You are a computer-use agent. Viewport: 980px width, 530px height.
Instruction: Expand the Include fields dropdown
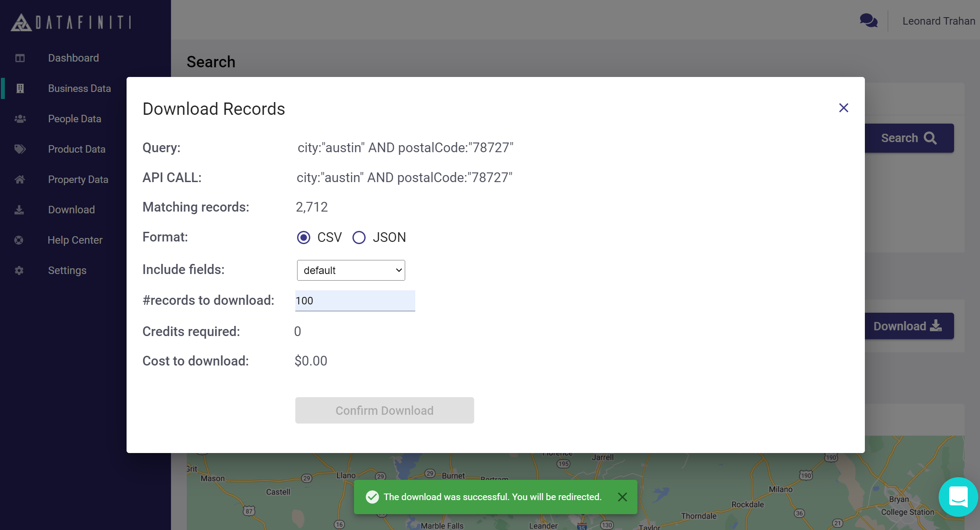point(351,270)
